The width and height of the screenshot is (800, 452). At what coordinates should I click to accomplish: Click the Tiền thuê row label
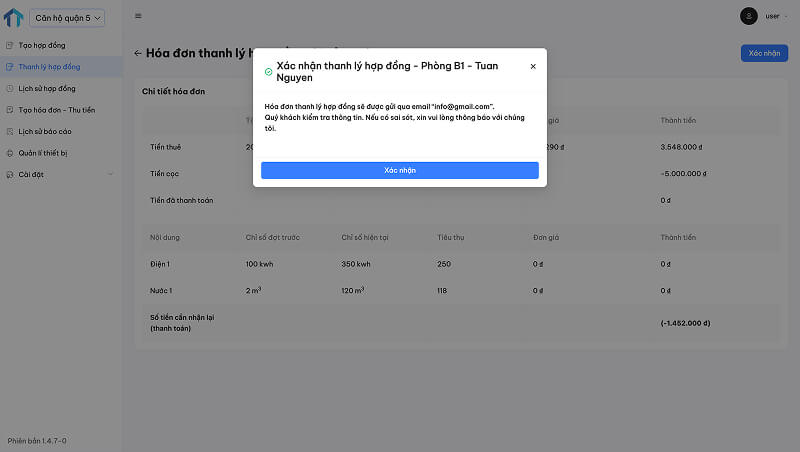[165, 147]
